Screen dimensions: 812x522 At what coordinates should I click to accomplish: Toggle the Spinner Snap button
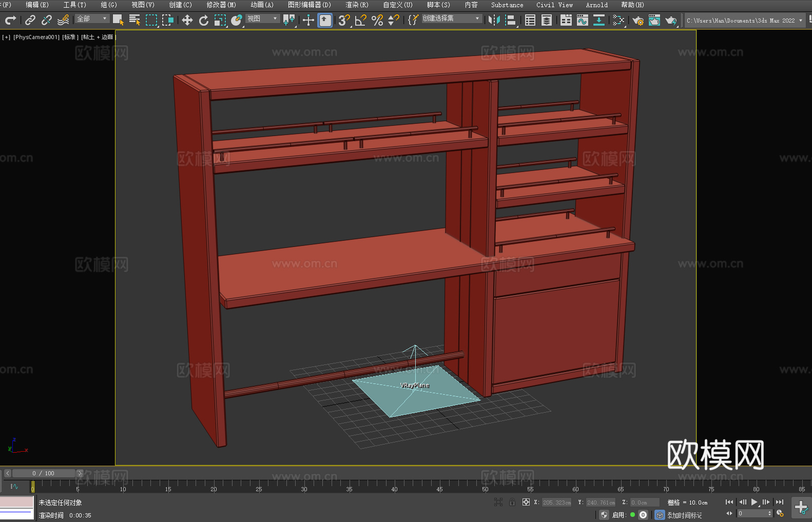coord(394,20)
